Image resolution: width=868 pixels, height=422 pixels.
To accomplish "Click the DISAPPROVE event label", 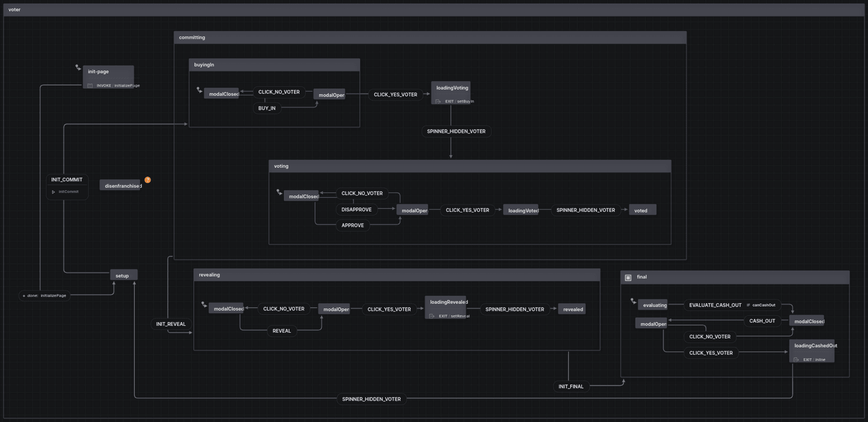I will (356, 210).
